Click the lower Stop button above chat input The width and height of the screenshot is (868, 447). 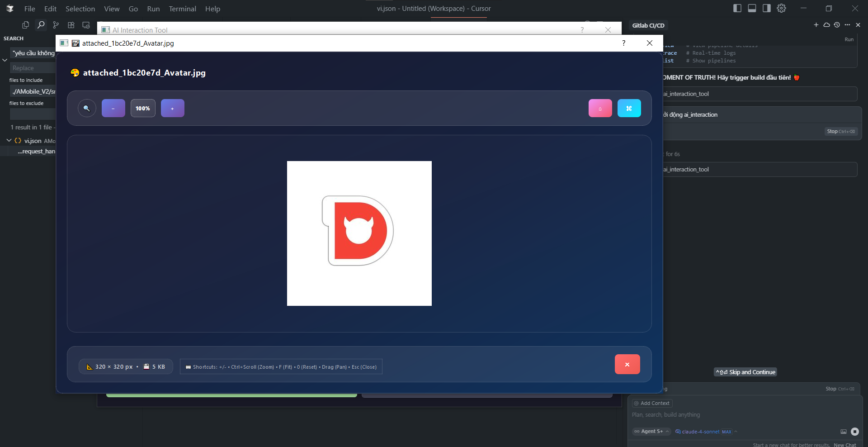click(x=840, y=389)
